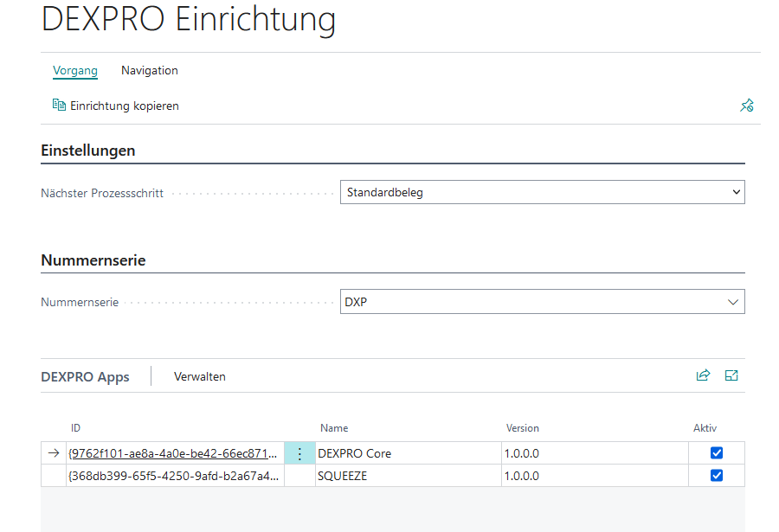Viewport: 779px width, 532px height.
Task: Switch to the Vorgang tab
Action: coord(75,71)
